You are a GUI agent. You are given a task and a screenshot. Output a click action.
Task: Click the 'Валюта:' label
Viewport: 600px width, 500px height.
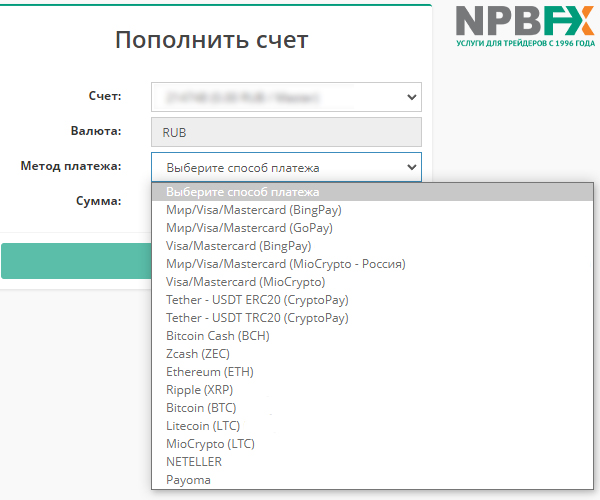click(96, 131)
